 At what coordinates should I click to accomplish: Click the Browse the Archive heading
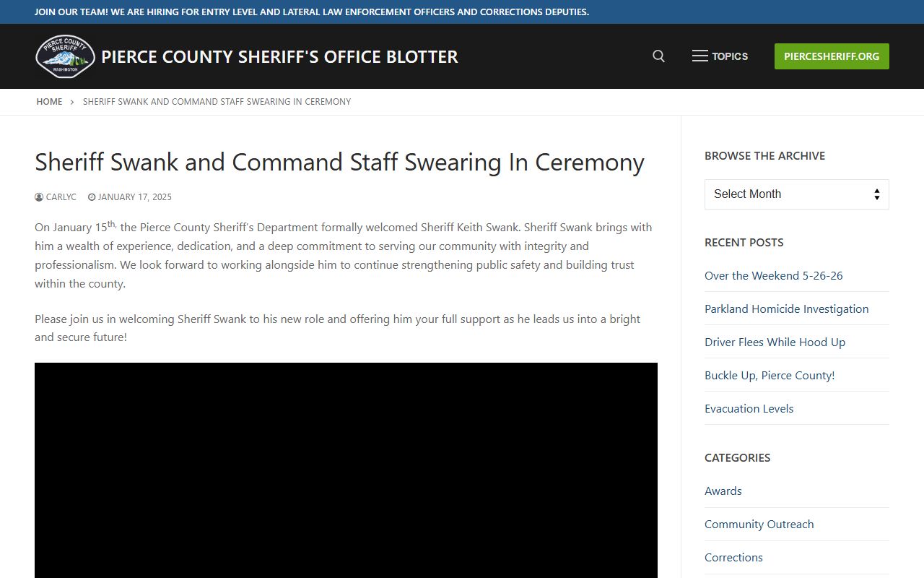764,155
